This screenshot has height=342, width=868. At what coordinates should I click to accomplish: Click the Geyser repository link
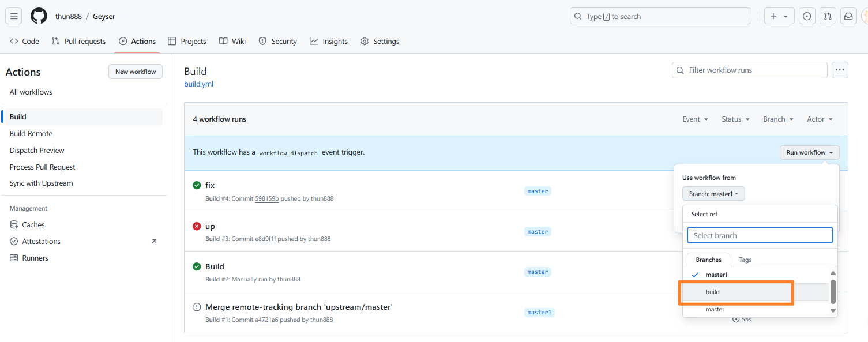(x=104, y=16)
